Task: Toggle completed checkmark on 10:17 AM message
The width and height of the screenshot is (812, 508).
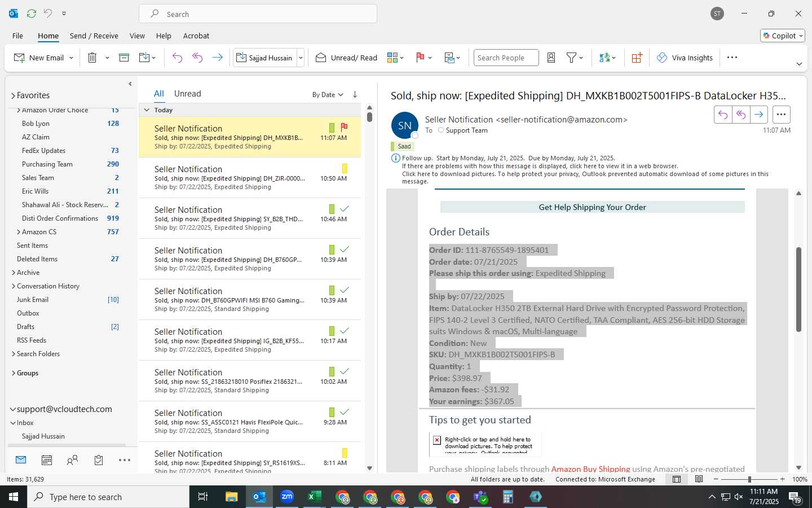Action: [345, 331]
